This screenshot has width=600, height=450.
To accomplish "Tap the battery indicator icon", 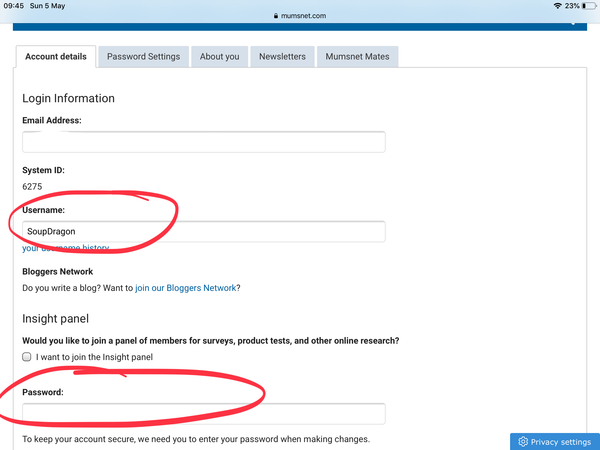I will (x=589, y=6).
